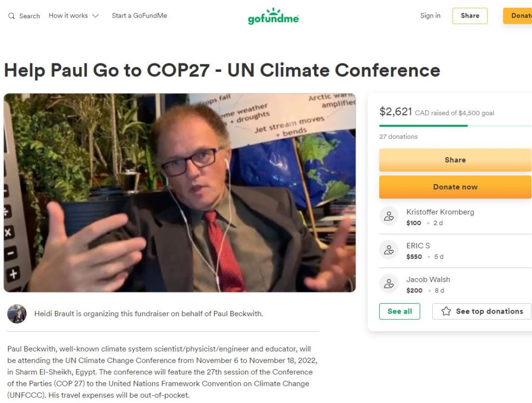The width and height of the screenshot is (532, 403).
Task: Click the search magnifier icon
Action: pyautogui.click(x=11, y=16)
